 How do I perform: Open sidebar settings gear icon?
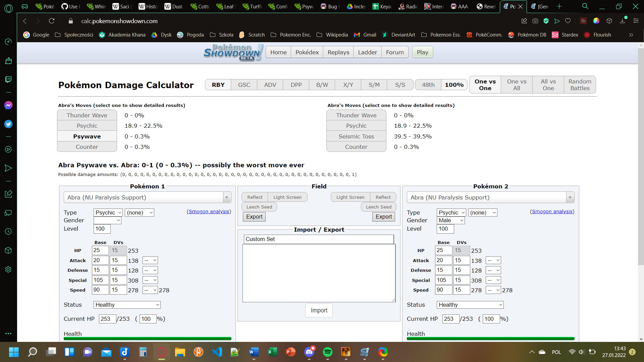point(8,269)
